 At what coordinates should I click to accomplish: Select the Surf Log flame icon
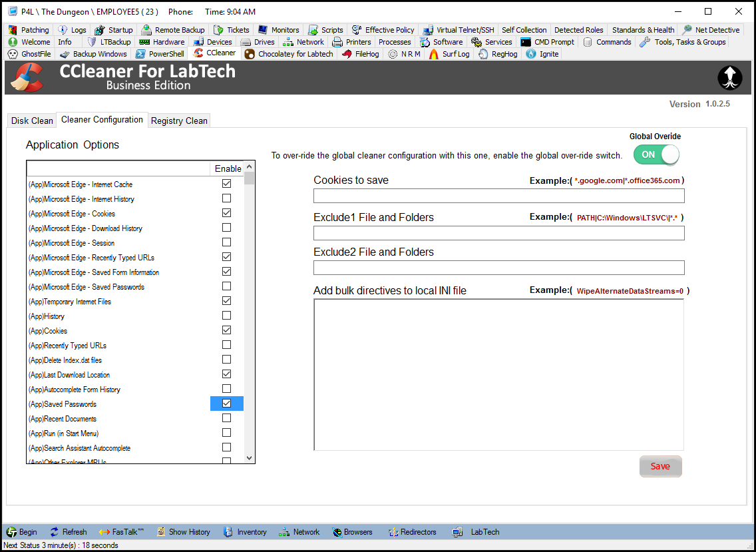[434, 54]
